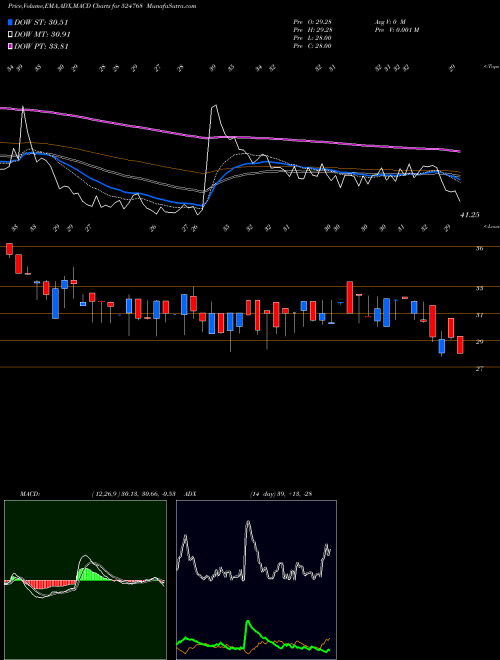Image resolution: width=500 pixels, height=660 pixels.
Task: Click the 36 price axis label
Action: pyautogui.click(x=479, y=248)
